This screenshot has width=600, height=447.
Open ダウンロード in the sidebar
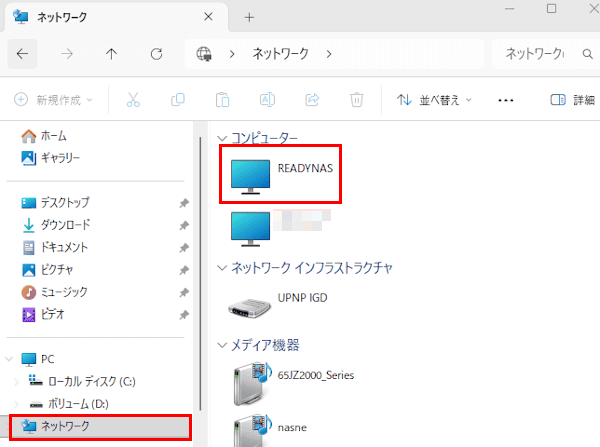pyautogui.click(x=56, y=225)
